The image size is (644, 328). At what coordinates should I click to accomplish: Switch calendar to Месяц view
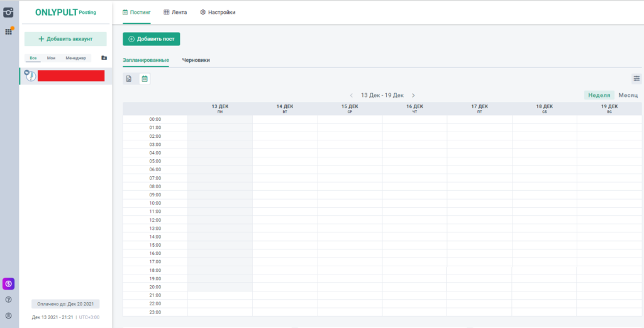[628, 95]
